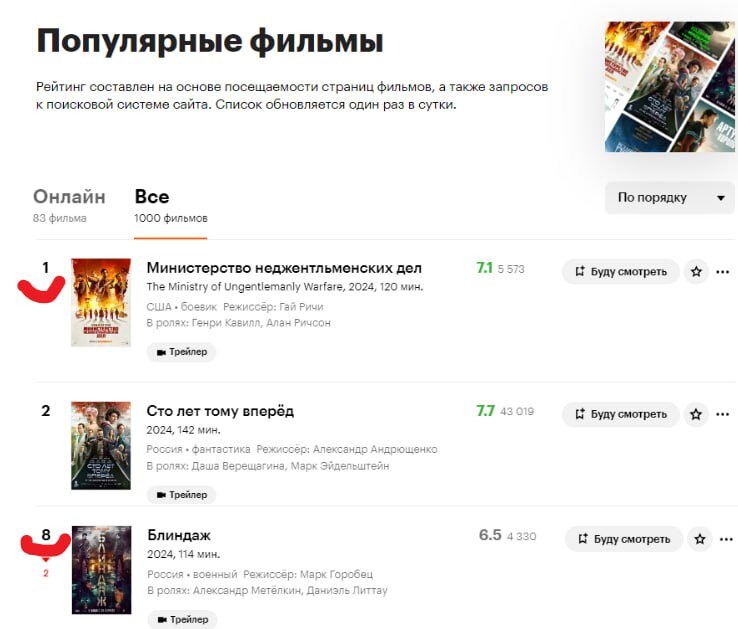738x629 pixels.
Task: Play trailer for Сто лет тому вперёд
Action: [x=182, y=495]
